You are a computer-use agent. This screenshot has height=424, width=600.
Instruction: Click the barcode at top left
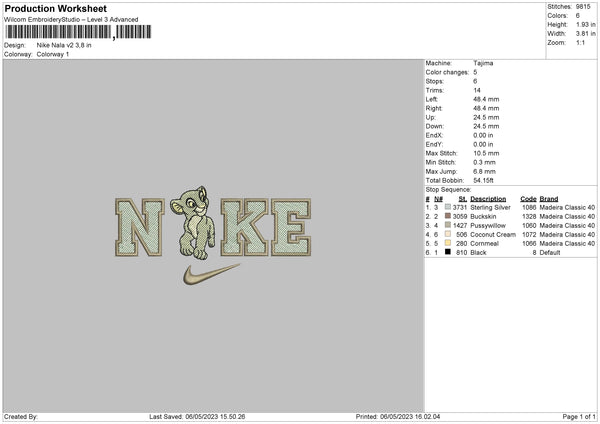(78, 32)
